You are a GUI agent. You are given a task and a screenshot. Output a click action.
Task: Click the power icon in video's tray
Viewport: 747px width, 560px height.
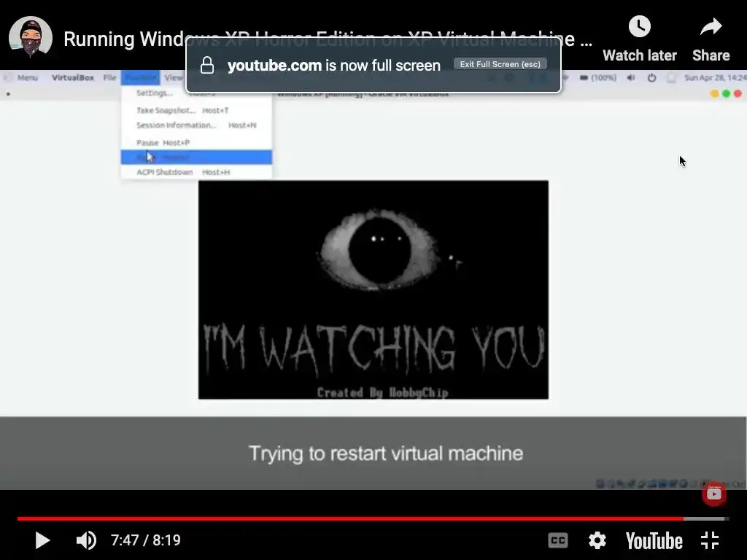[651, 77]
